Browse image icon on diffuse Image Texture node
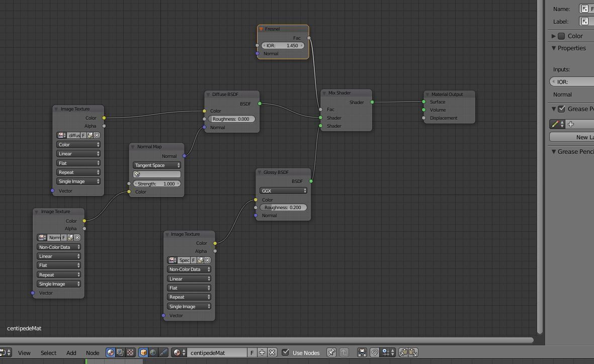594x364 pixels. pos(61,135)
